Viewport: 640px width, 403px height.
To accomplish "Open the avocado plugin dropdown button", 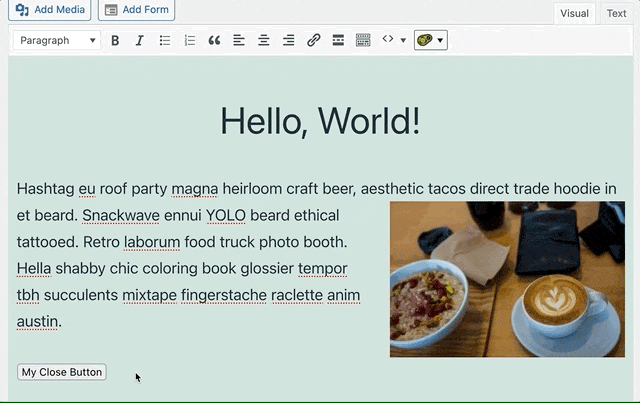I will point(431,40).
